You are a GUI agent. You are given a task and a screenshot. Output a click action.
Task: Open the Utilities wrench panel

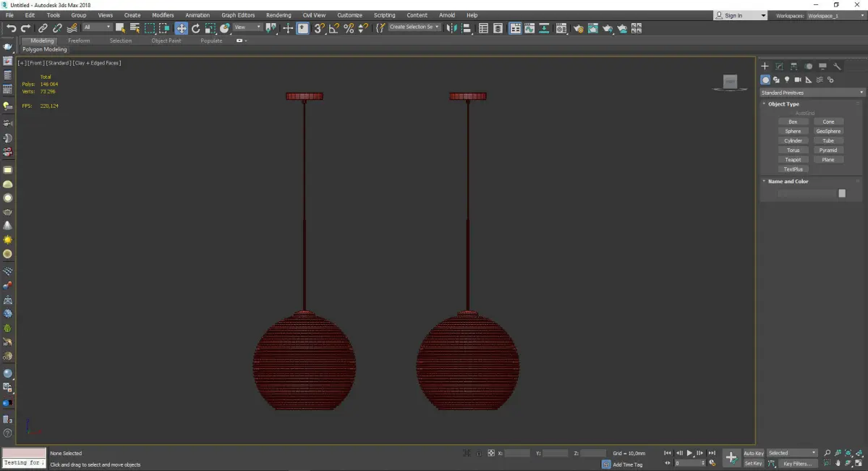tap(838, 66)
